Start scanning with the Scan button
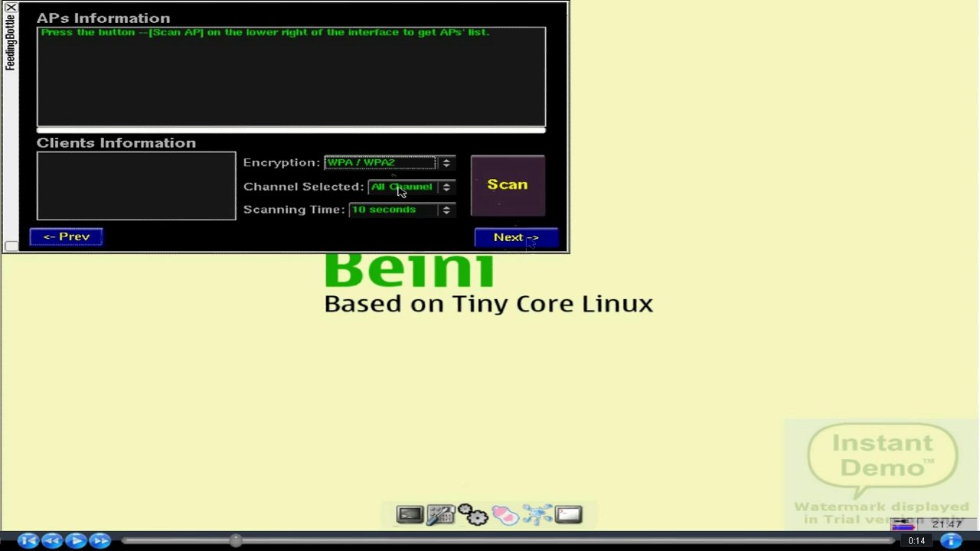The image size is (980, 551). click(x=508, y=185)
